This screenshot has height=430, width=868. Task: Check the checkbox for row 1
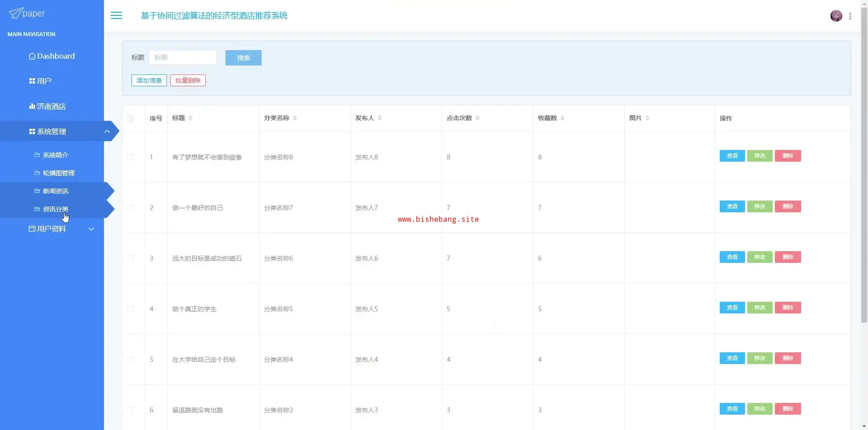point(130,157)
